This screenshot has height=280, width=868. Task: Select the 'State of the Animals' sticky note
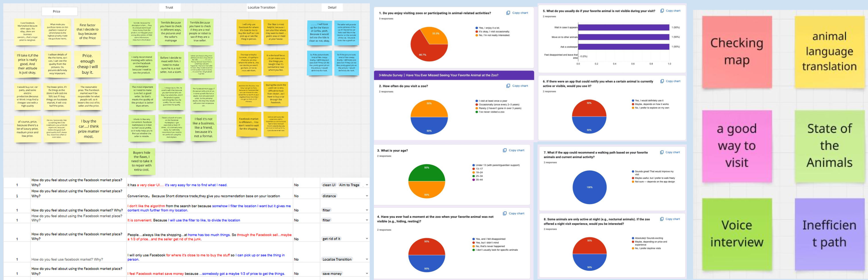pos(829,146)
